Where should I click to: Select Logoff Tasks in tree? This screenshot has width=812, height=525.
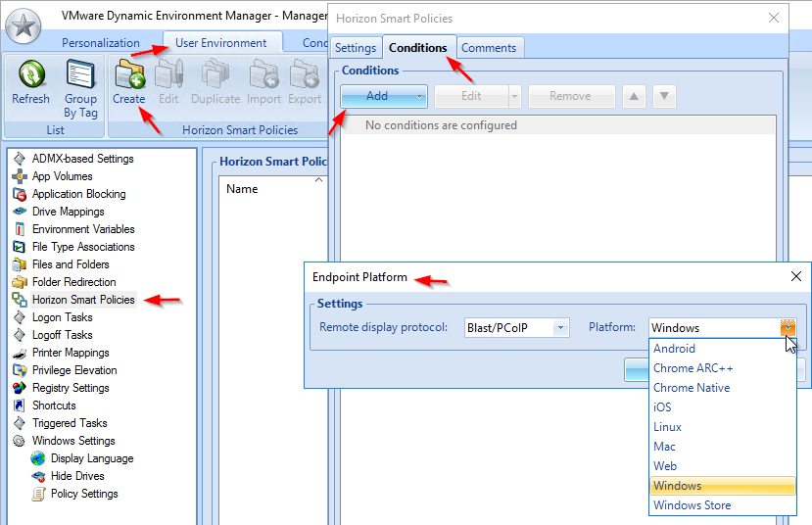62,335
